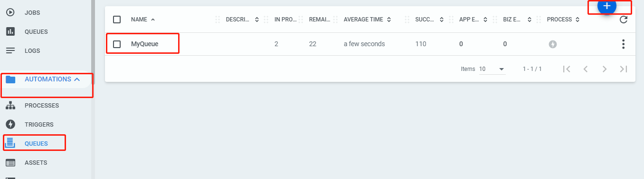Open MyQueue three-dot actions menu
The width and height of the screenshot is (644, 179).
[x=623, y=44]
